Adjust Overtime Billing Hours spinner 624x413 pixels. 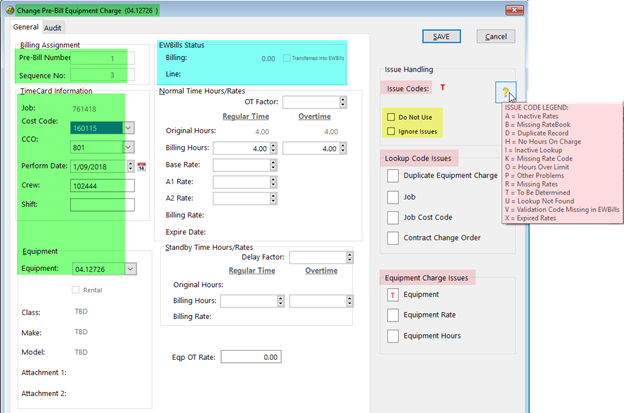point(343,148)
